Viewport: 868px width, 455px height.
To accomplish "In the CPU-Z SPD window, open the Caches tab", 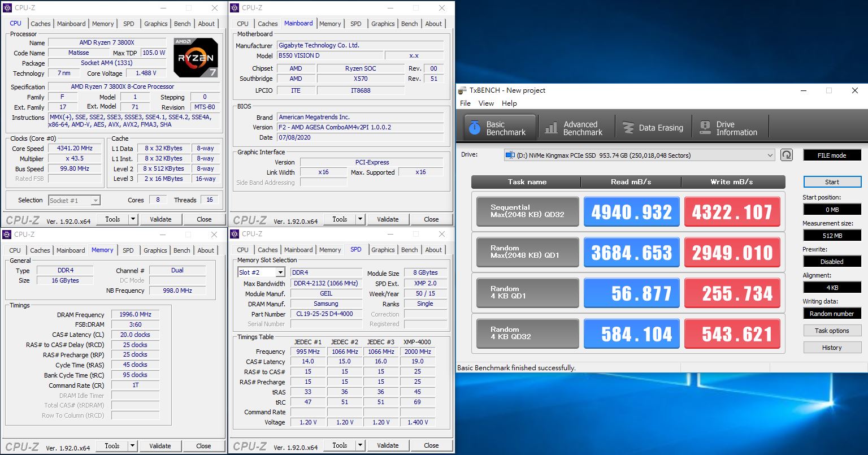I will click(268, 250).
